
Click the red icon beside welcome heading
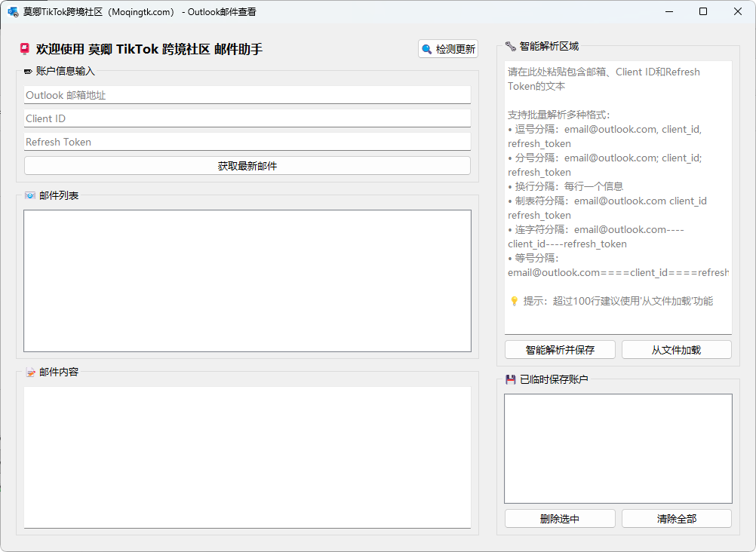pyautogui.click(x=25, y=49)
